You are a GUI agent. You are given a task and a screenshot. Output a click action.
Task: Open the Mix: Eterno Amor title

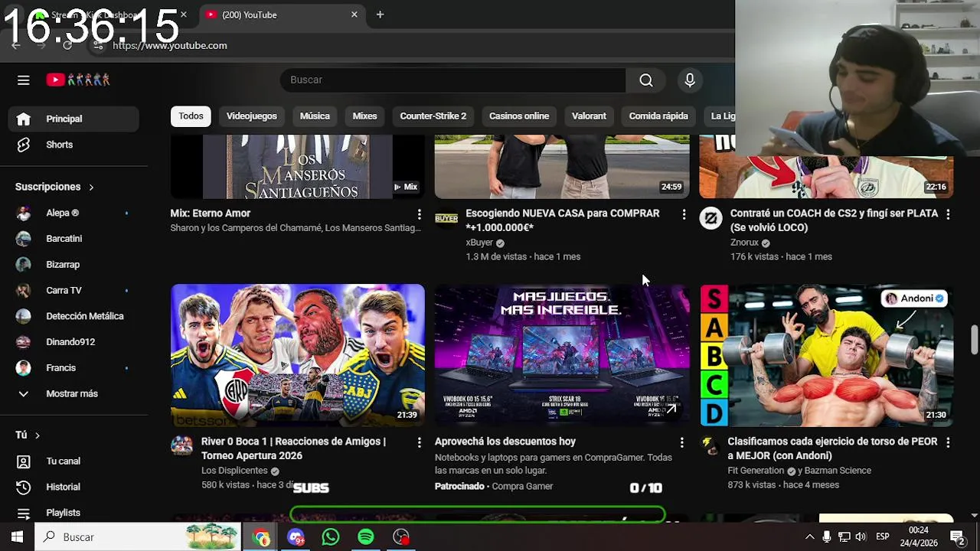[211, 214]
